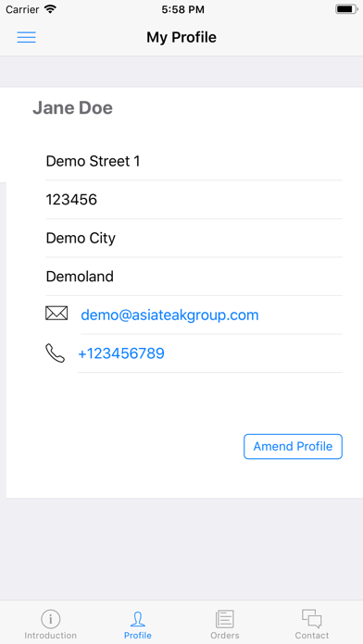Screen dimensions: 363x644
Task: Open the Introduction tab
Action: (x=50, y=625)
